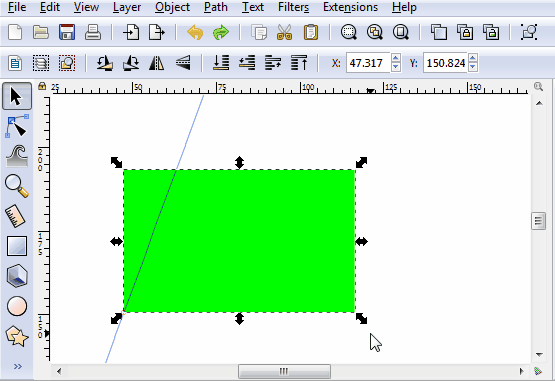Zoom to fit drawing
The height and width of the screenshot is (381, 555).
tap(375, 33)
